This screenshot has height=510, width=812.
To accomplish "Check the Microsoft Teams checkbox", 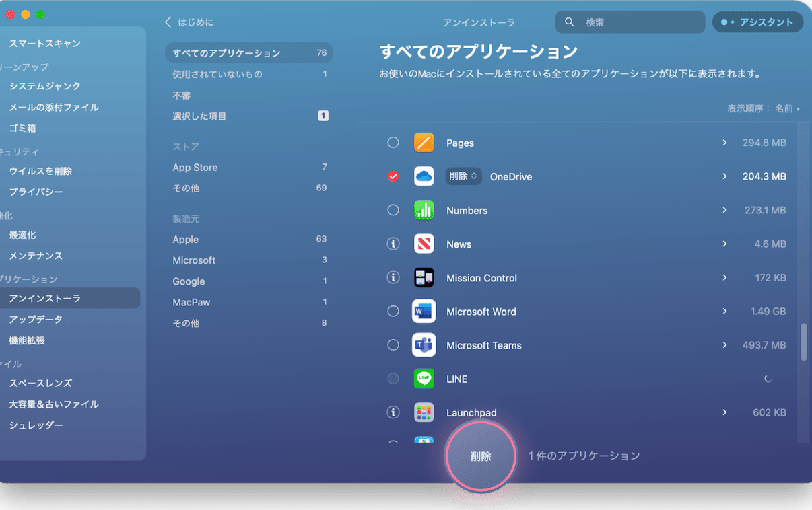I will (393, 344).
